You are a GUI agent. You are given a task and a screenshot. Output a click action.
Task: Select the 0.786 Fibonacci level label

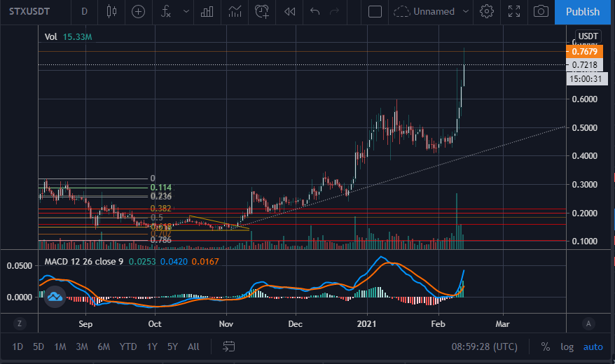point(161,240)
